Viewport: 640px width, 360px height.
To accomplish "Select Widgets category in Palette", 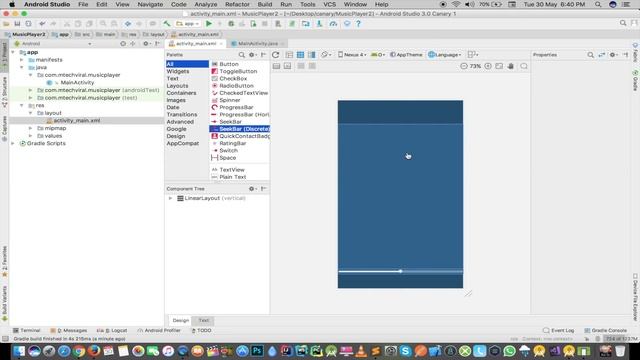I will click(178, 71).
